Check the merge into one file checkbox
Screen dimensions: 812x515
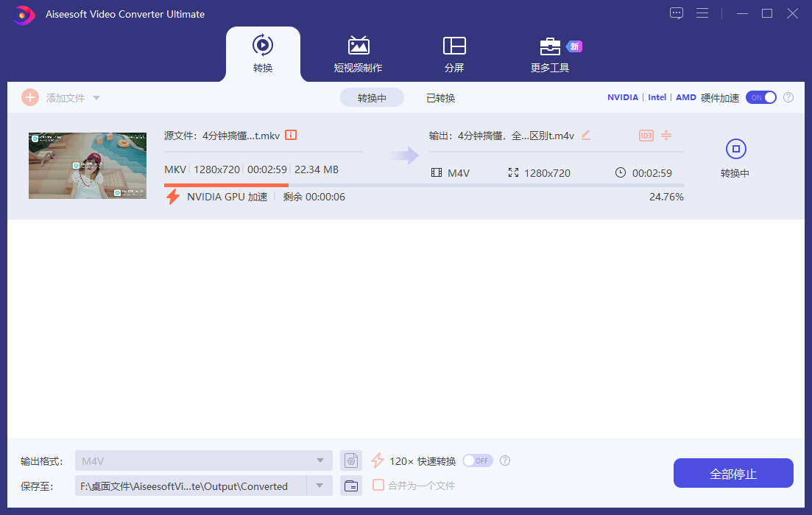(x=378, y=485)
